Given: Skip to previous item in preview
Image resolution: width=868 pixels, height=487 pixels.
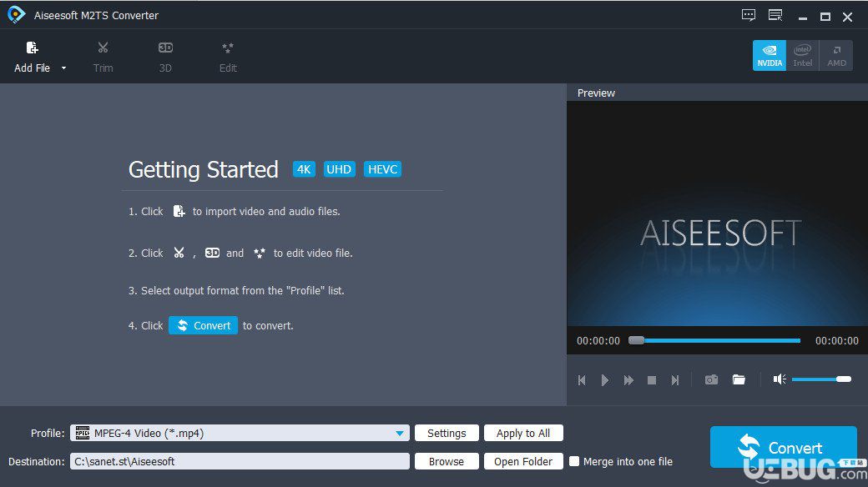Looking at the screenshot, I should coord(582,380).
